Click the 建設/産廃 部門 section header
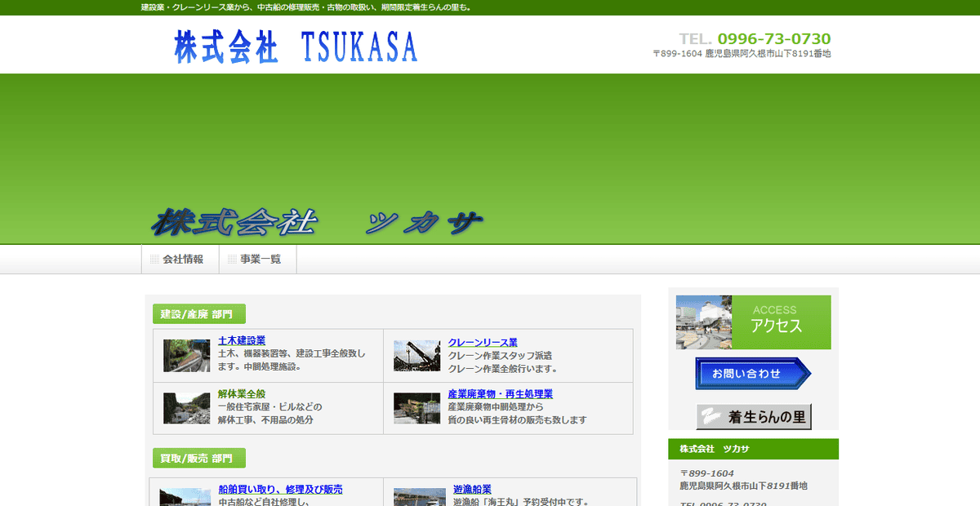 pos(198,313)
